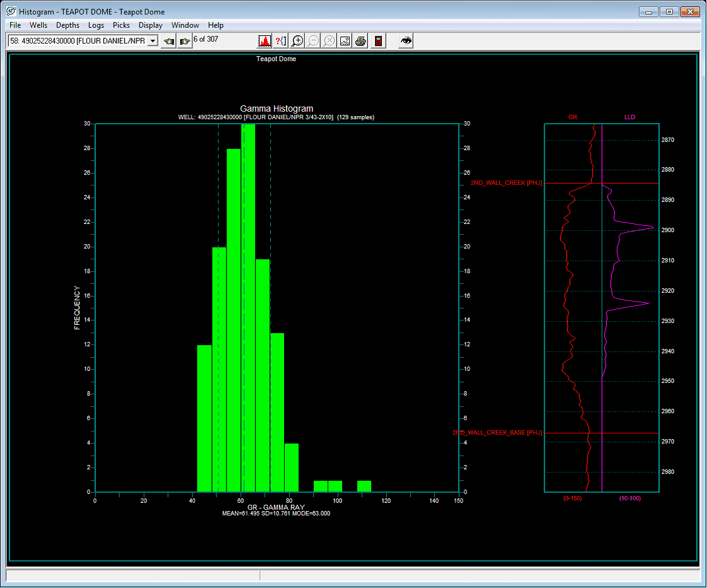Print the histogram using printer icon
Viewport: 707px width, 588px height.
tap(360, 41)
